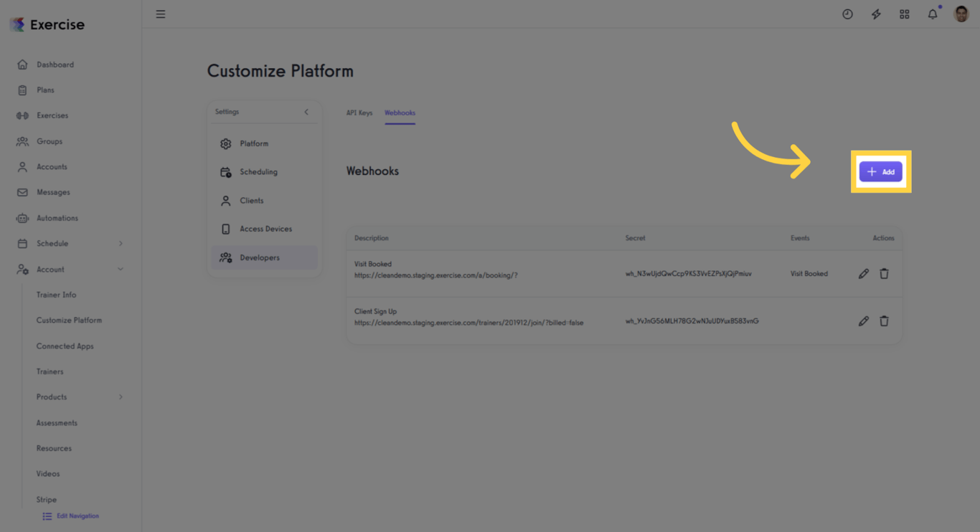Collapse the Account sidebar section
Viewport: 980px width, 532px height.
tap(121, 269)
